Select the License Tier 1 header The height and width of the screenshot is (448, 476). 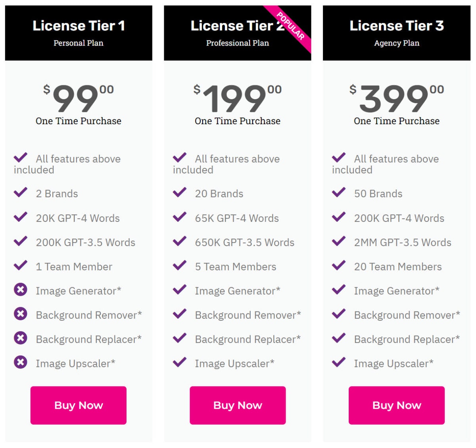(x=78, y=26)
